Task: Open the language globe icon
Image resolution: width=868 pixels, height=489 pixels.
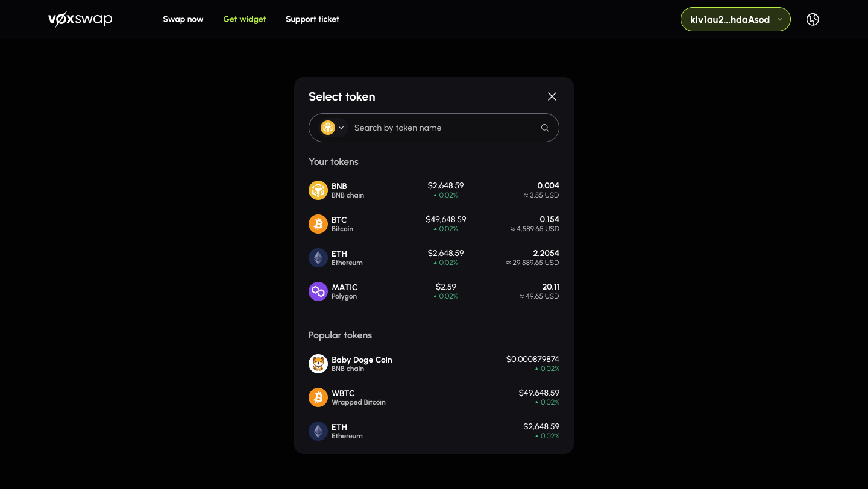Action: pyautogui.click(x=813, y=19)
